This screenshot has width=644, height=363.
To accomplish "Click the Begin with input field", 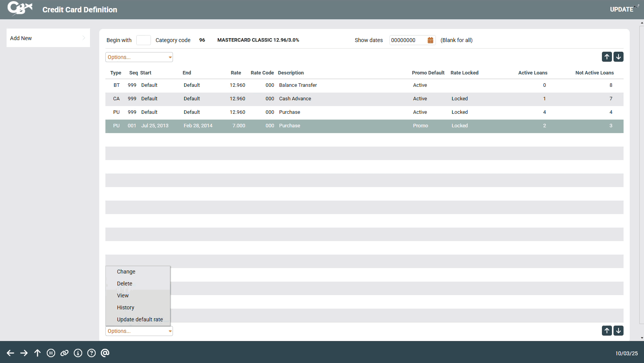I will (x=144, y=40).
